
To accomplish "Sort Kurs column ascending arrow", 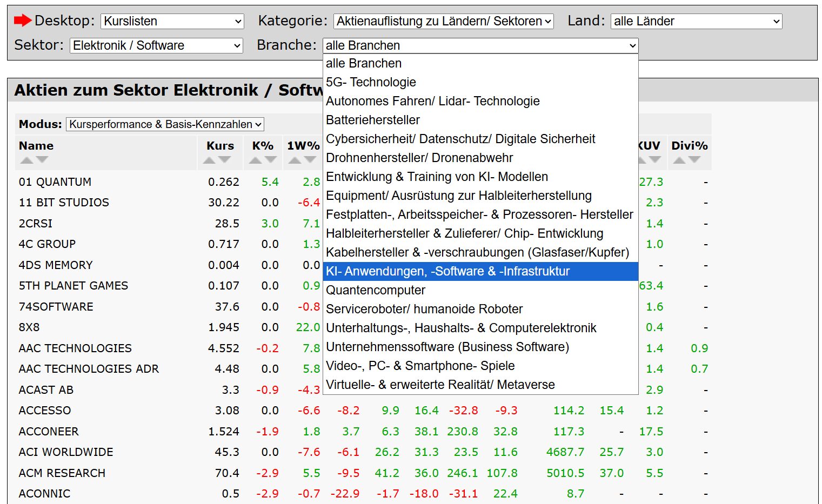I will tap(209, 160).
